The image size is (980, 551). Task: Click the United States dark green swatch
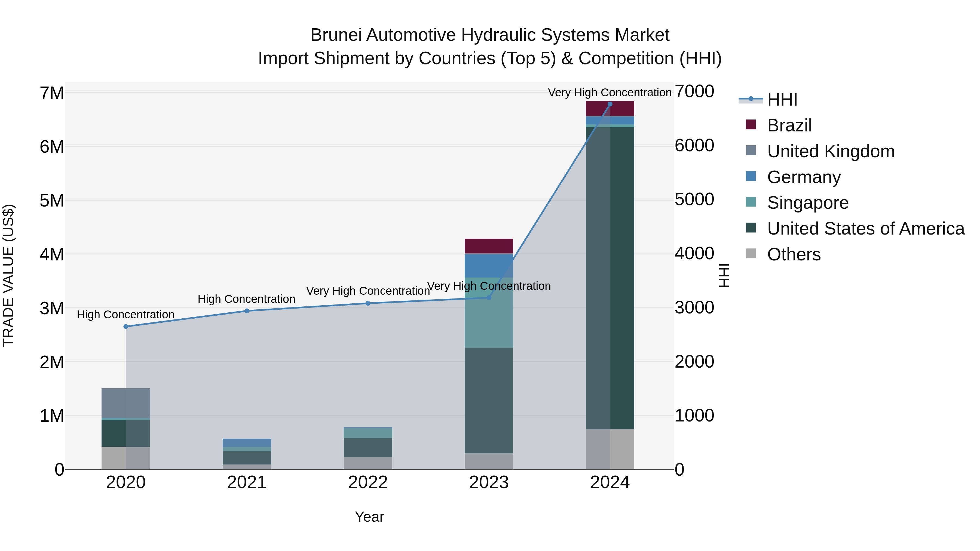751,228
